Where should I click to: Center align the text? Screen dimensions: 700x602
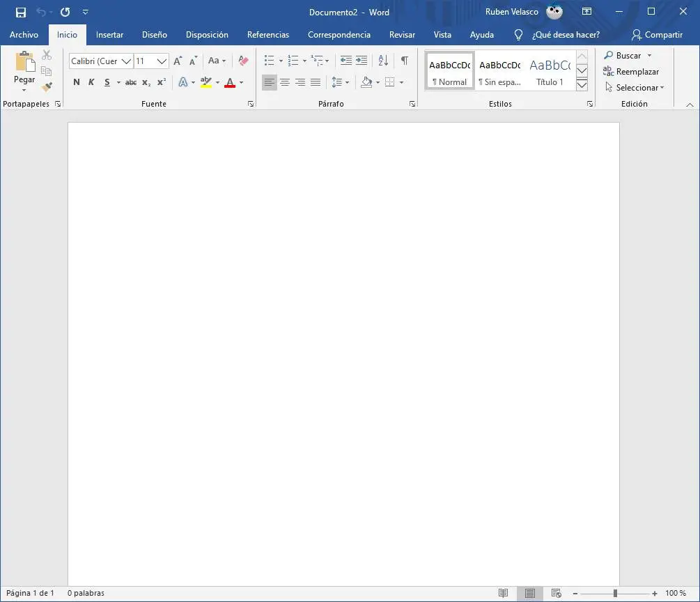[285, 82]
